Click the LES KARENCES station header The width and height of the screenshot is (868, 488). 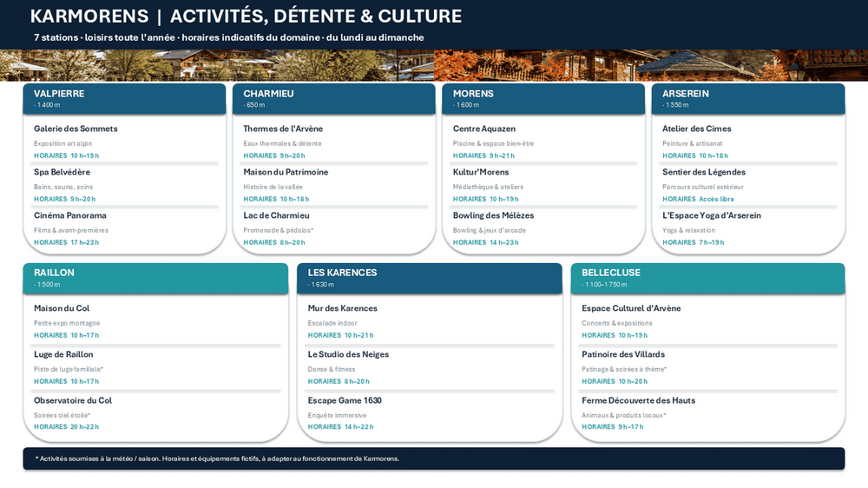click(x=430, y=278)
